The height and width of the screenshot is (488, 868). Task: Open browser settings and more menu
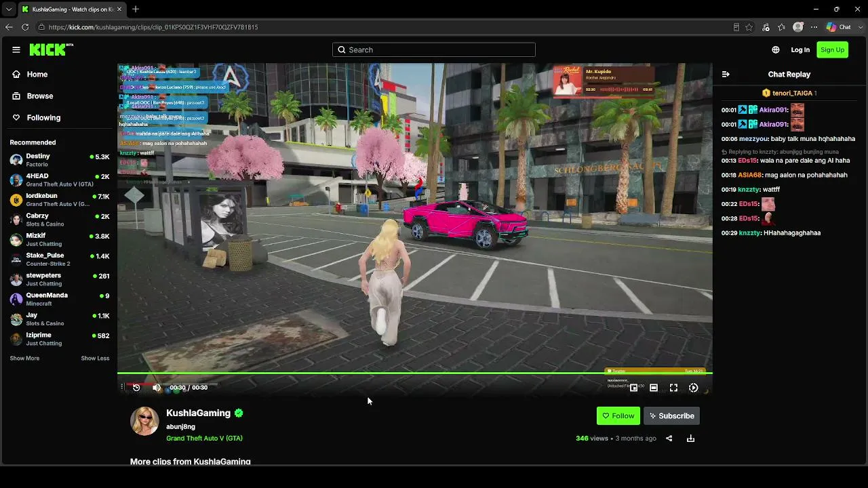point(814,27)
